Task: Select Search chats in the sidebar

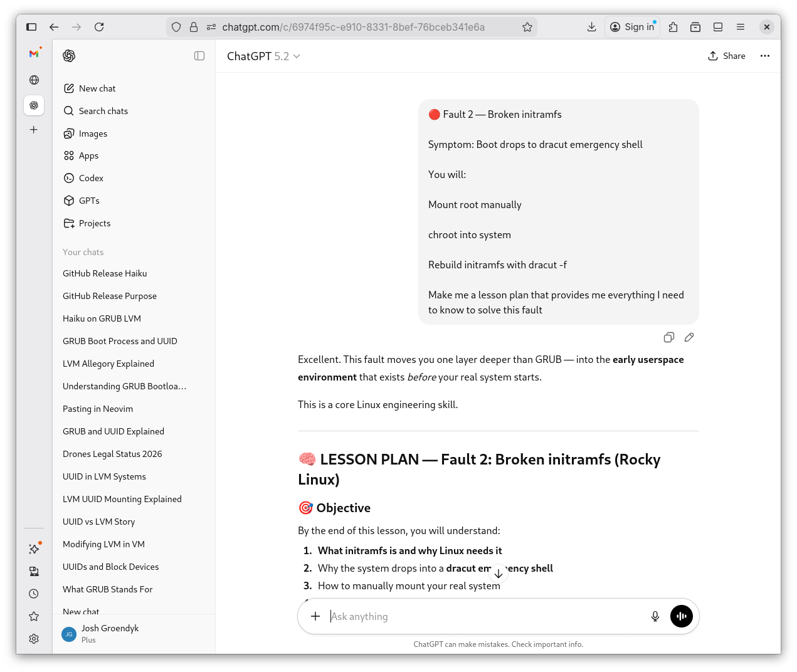Action: [x=103, y=111]
